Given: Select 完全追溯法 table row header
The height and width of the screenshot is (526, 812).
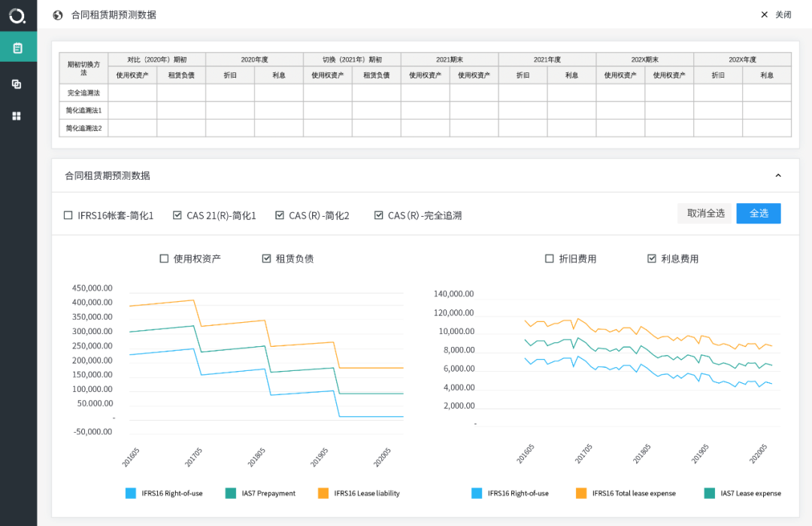Looking at the screenshot, I should [x=83, y=93].
